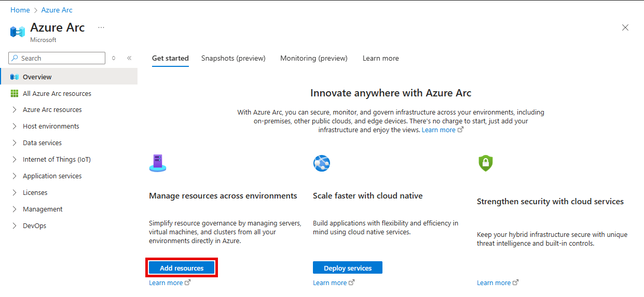Viewport: 644px width, 297px height.
Task: Open the ellipsis more options menu
Action: click(101, 27)
